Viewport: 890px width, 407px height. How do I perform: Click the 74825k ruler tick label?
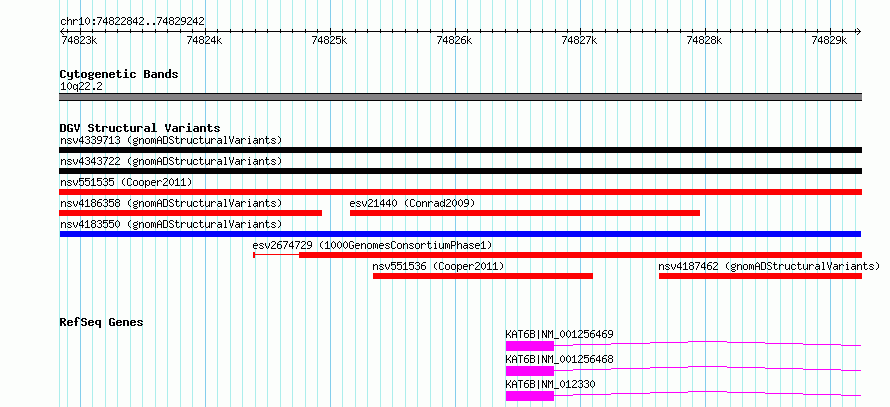329,40
